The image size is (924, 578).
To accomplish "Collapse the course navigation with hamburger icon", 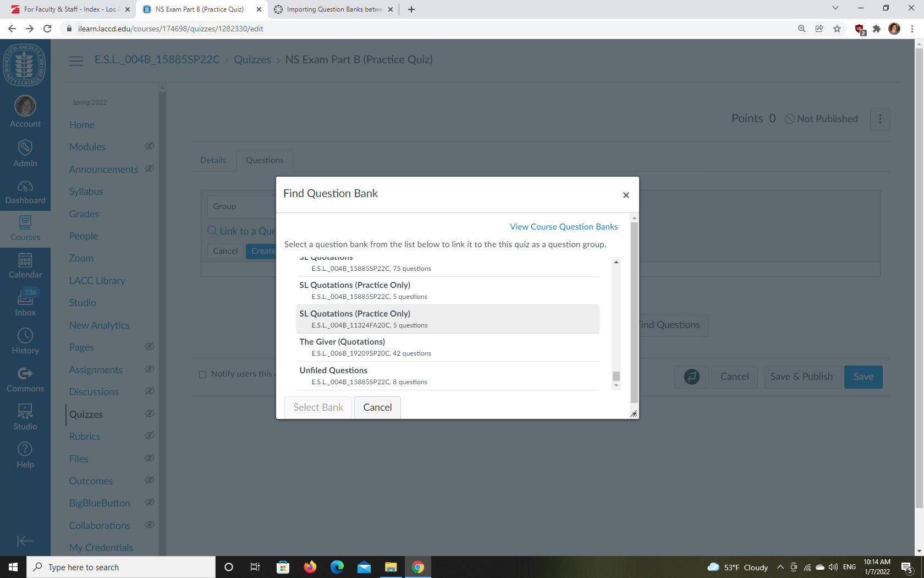I will [x=76, y=61].
